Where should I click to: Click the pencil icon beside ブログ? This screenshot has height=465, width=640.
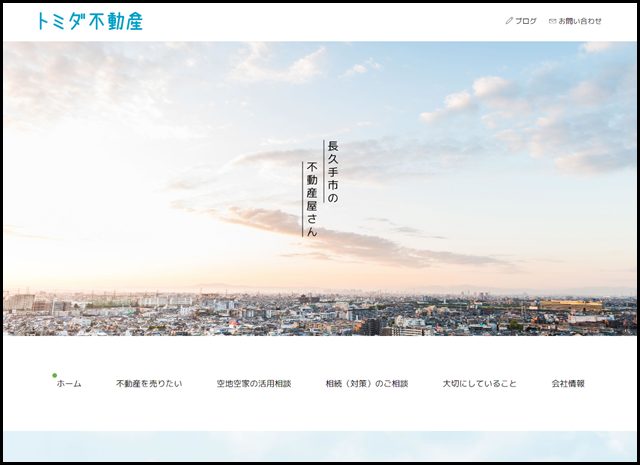point(509,21)
